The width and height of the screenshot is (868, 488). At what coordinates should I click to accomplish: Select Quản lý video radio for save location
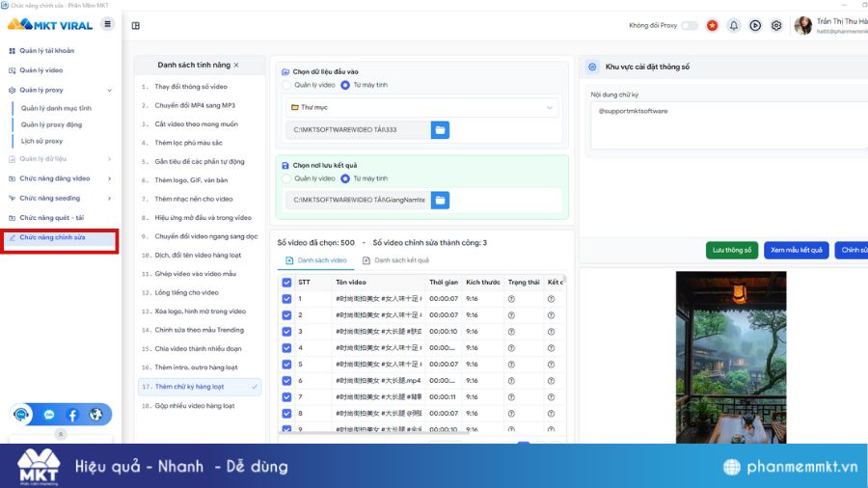point(286,178)
